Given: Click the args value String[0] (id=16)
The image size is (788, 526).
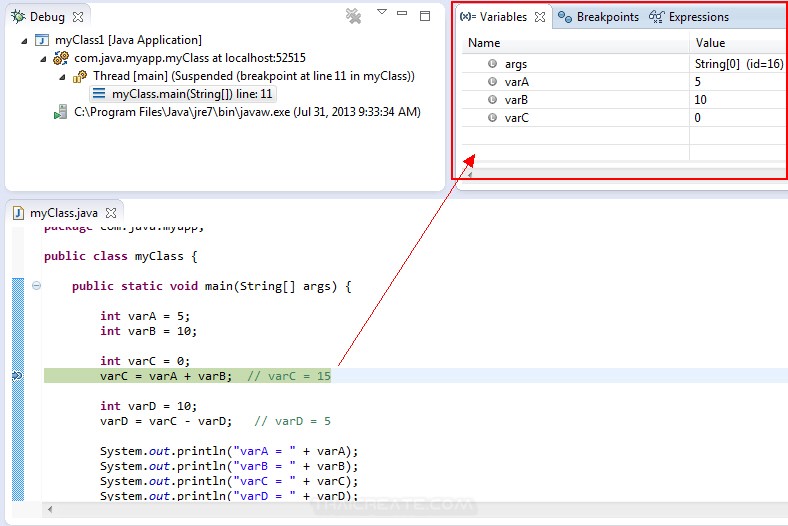Looking at the screenshot, I should coord(739,64).
